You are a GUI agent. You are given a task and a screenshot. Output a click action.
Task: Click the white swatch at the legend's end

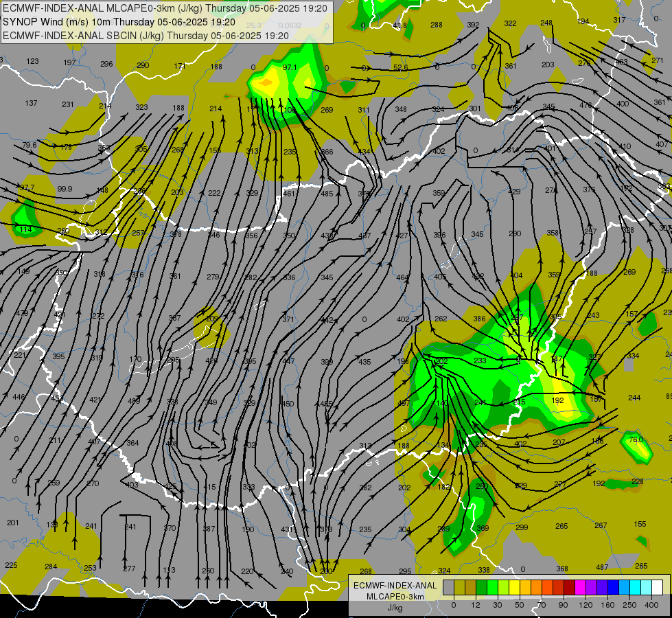tap(657, 588)
